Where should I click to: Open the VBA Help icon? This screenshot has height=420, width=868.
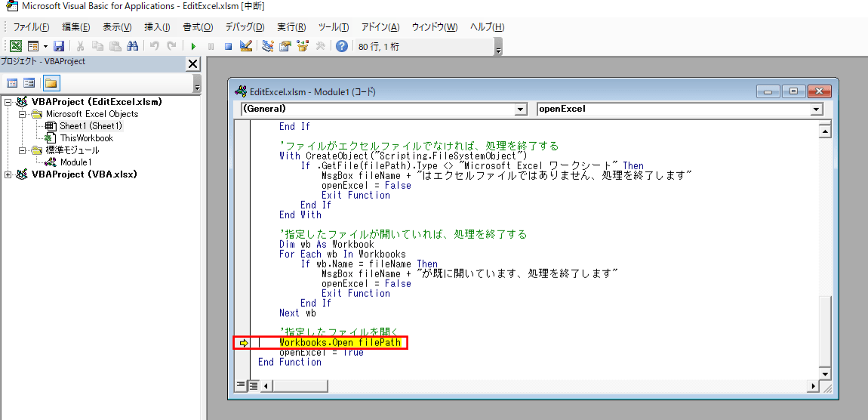[342, 46]
